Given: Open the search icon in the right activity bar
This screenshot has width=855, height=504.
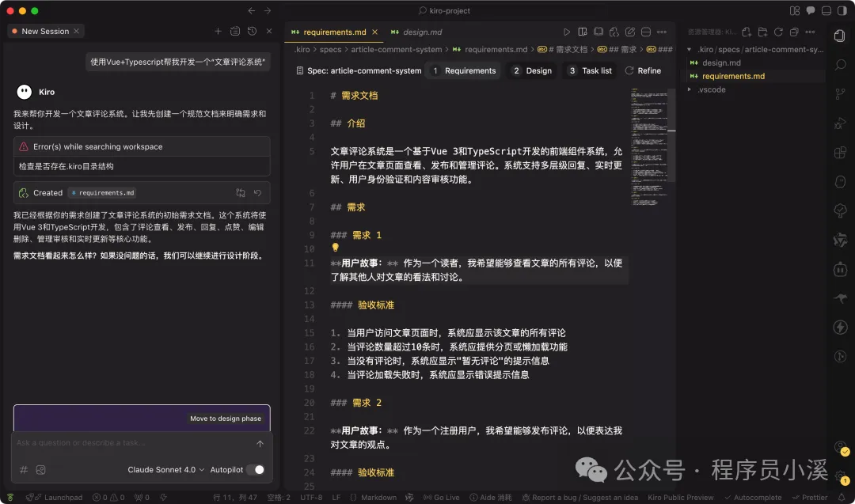Looking at the screenshot, I should click(841, 65).
